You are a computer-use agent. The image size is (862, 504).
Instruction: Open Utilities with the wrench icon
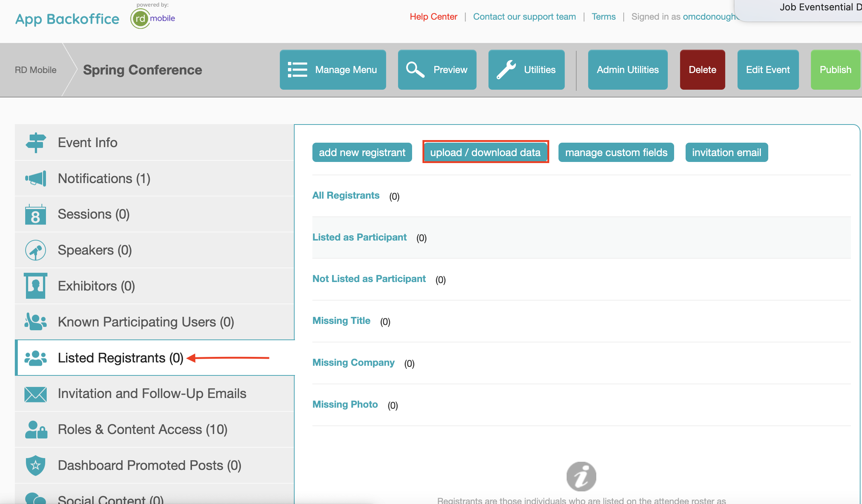(x=526, y=70)
